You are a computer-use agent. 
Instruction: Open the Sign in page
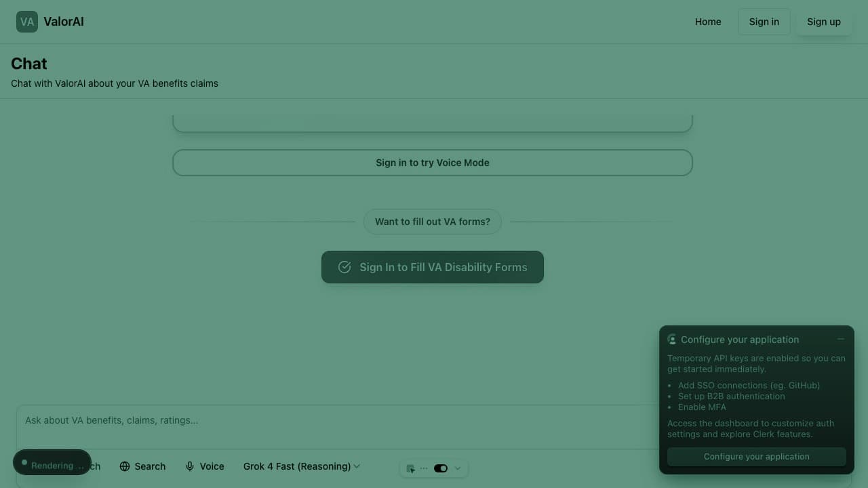pyautogui.click(x=764, y=22)
